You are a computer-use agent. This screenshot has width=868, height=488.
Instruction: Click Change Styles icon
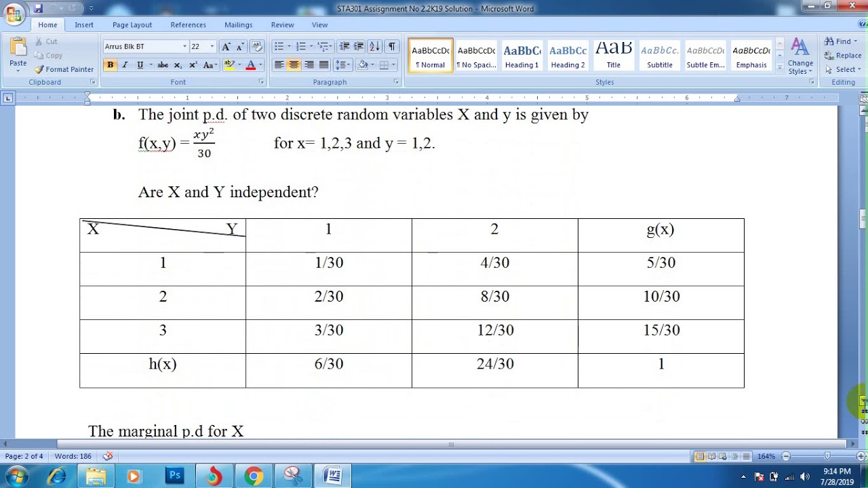pos(800,56)
